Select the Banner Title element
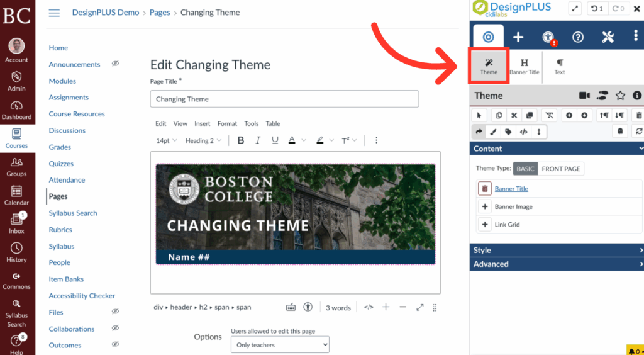The height and width of the screenshot is (355, 644). point(525,67)
